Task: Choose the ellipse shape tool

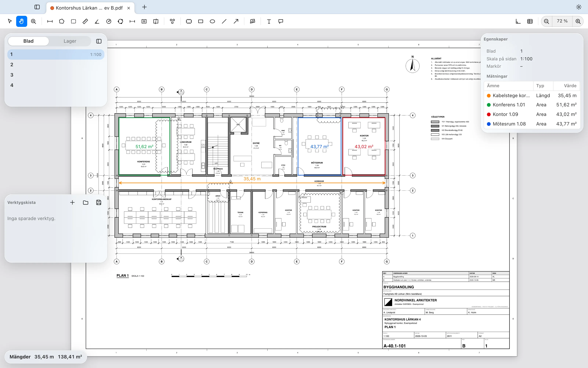Action: click(212, 21)
